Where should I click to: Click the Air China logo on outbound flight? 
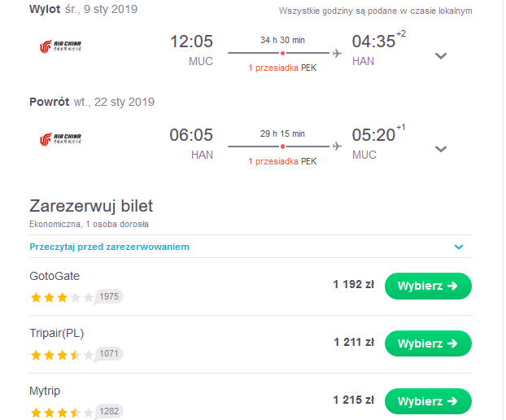click(x=60, y=46)
